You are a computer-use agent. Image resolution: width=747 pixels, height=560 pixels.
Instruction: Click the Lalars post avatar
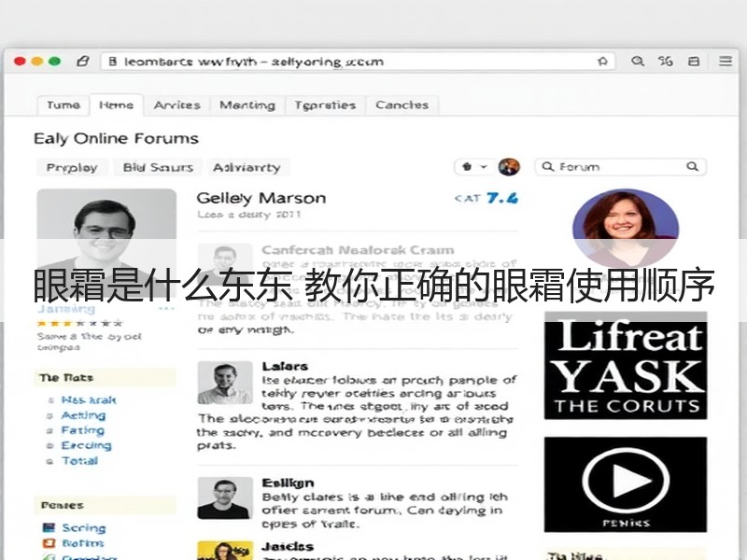click(225, 383)
